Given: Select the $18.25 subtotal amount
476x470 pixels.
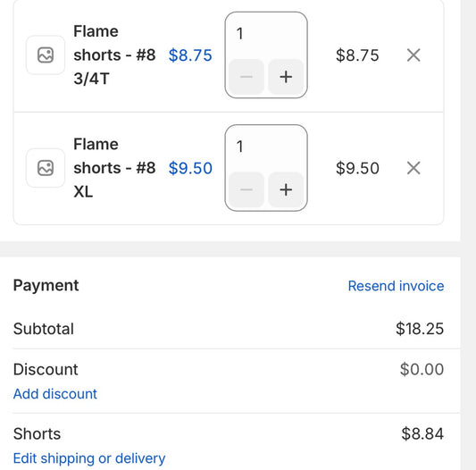Looking at the screenshot, I should point(420,329).
